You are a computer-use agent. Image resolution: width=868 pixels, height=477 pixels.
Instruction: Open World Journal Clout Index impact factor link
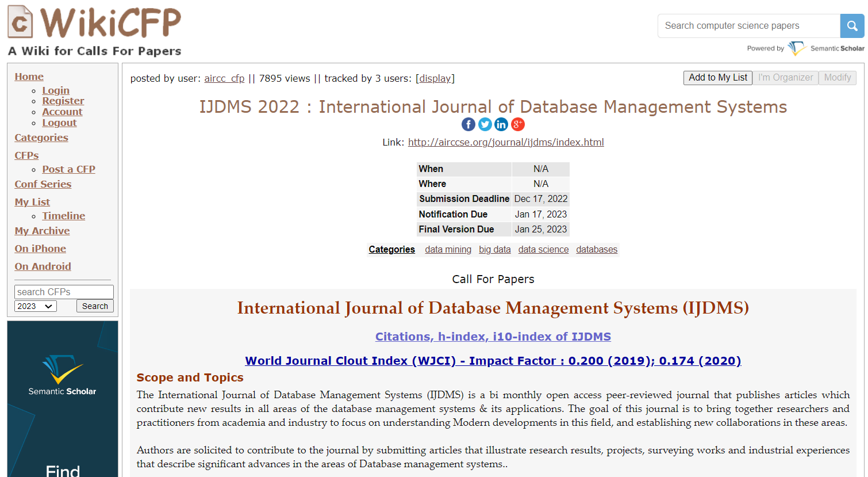coord(493,361)
